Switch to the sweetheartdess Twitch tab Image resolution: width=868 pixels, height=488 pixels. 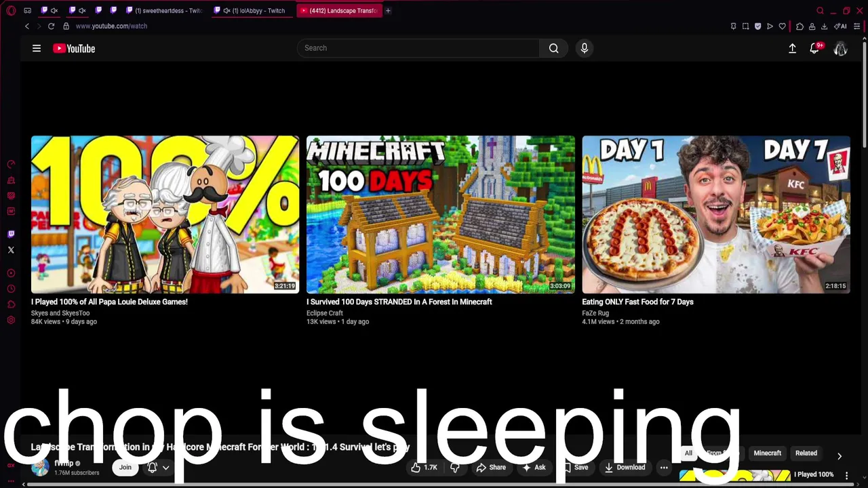(163, 10)
